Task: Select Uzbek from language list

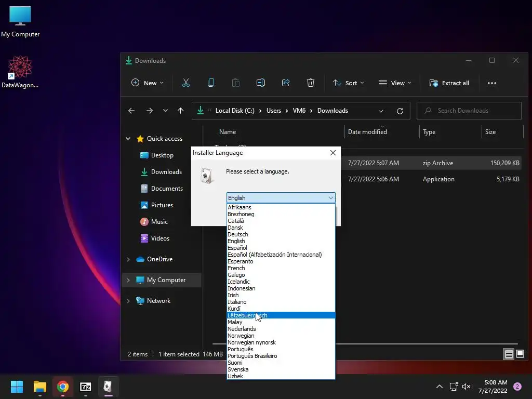Action: (281, 376)
